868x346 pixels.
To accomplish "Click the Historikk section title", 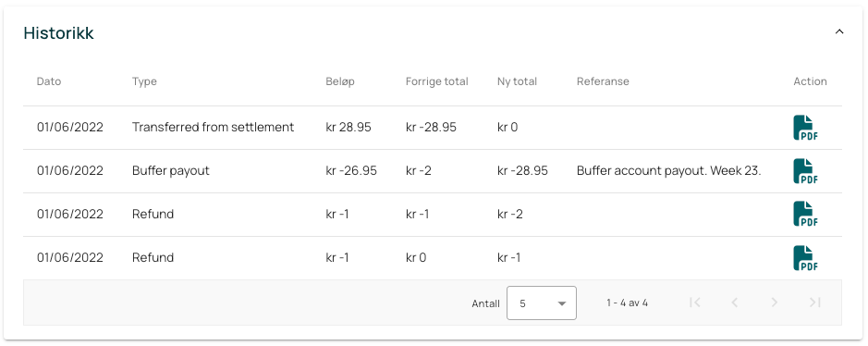I will (x=58, y=33).
